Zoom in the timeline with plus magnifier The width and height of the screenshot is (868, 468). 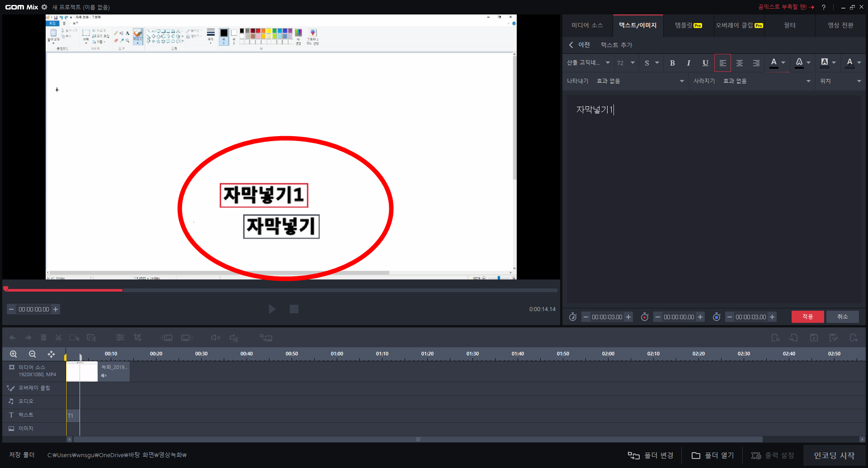tap(14, 354)
